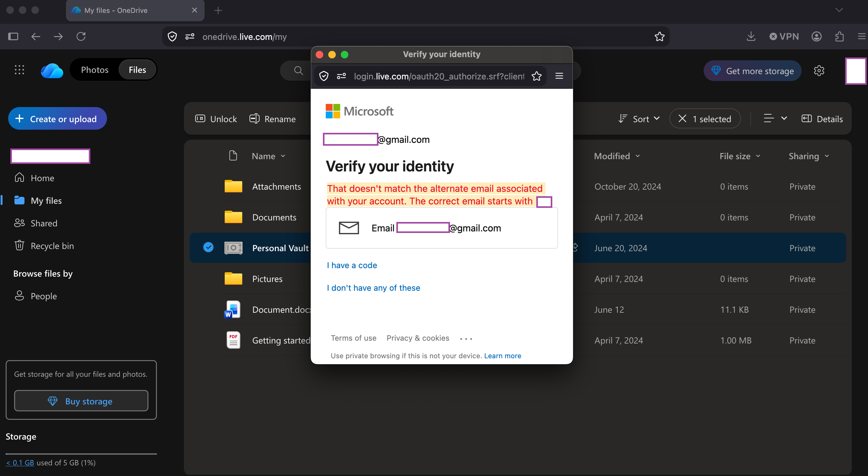The height and width of the screenshot is (476, 868).
Task: Click the VPN indicator in toolbar
Action: (x=784, y=36)
